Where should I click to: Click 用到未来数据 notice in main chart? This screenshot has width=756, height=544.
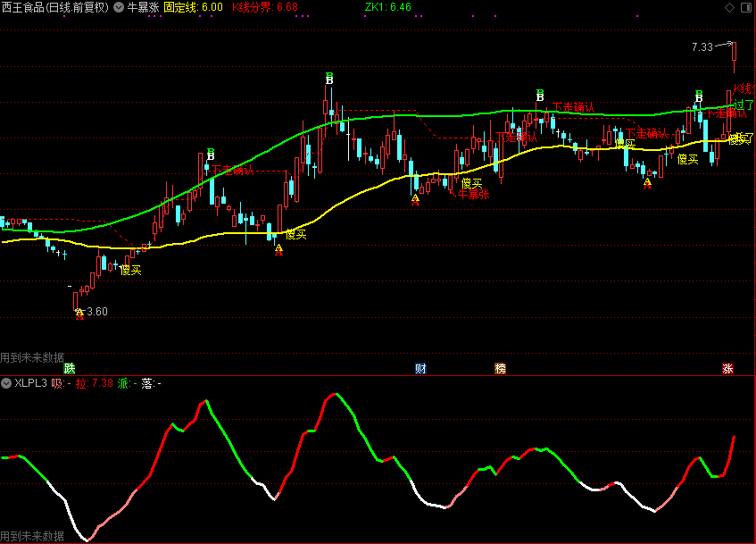(32, 357)
